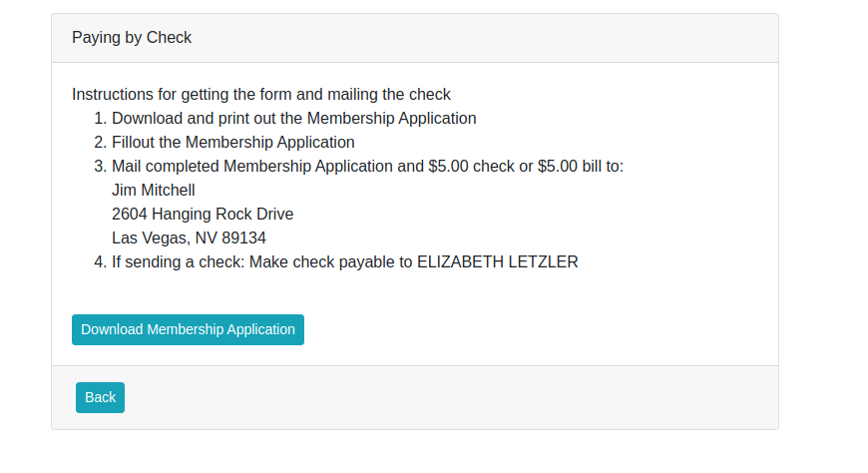This screenshot has height=473, width=868.
Task: Click the list number 1 marker
Action: tap(99, 118)
